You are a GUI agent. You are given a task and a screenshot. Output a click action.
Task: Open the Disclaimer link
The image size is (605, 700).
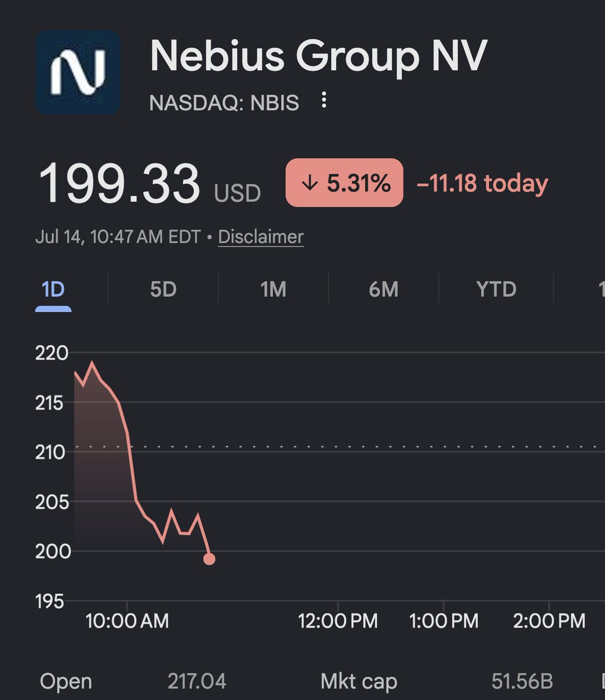click(x=261, y=237)
